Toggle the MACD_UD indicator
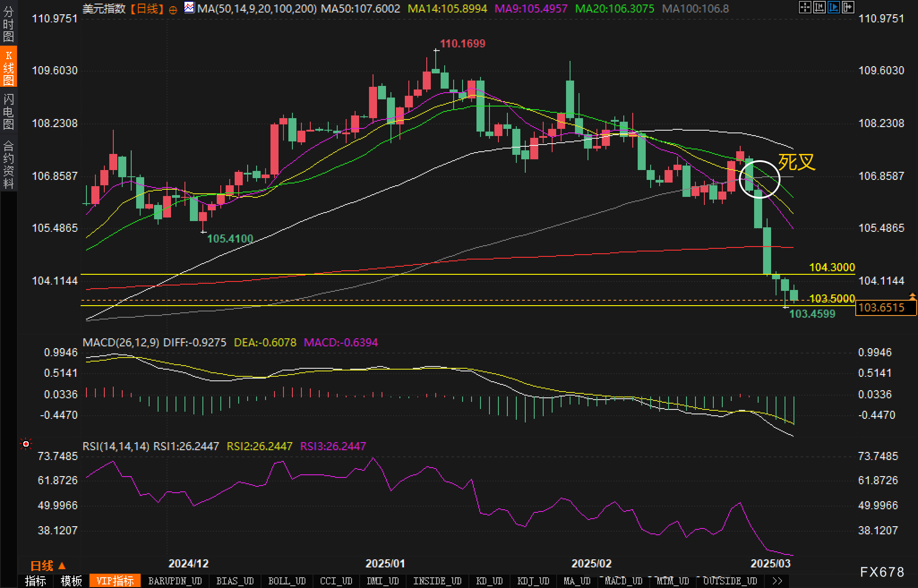918x588 pixels. pyautogui.click(x=623, y=581)
